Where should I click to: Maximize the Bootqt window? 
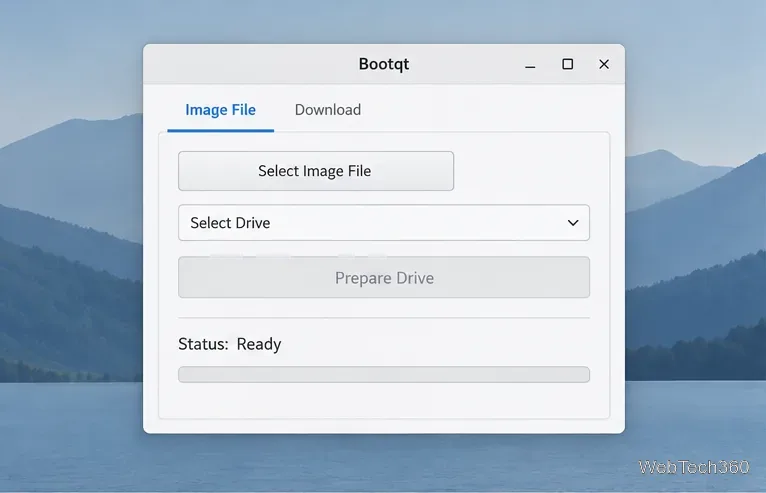point(567,64)
